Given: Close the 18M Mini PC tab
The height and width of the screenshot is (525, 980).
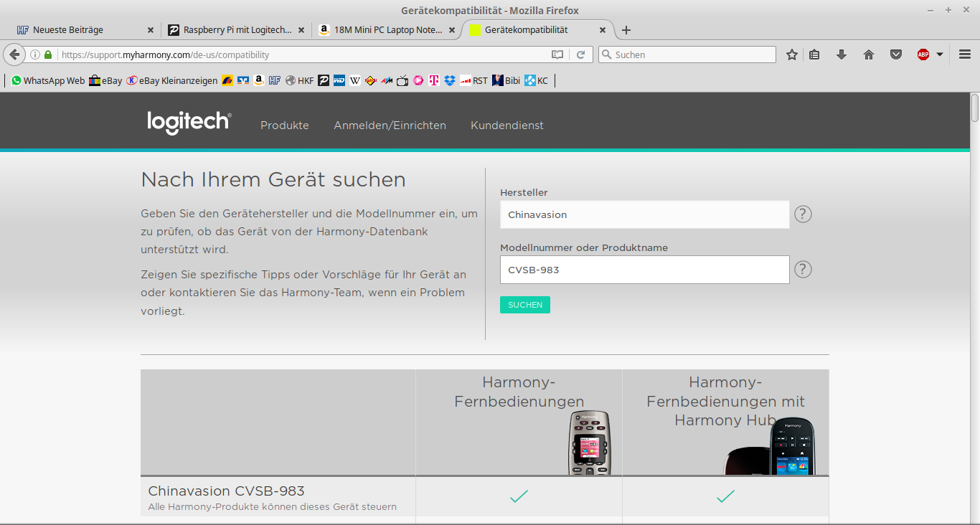Looking at the screenshot, I should 452,30.
